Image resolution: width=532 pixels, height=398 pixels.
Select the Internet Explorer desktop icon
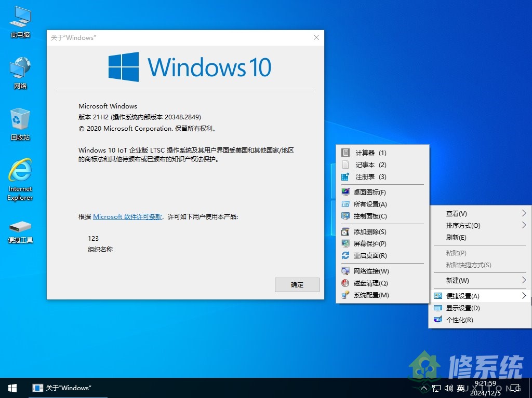coord(20,180)
